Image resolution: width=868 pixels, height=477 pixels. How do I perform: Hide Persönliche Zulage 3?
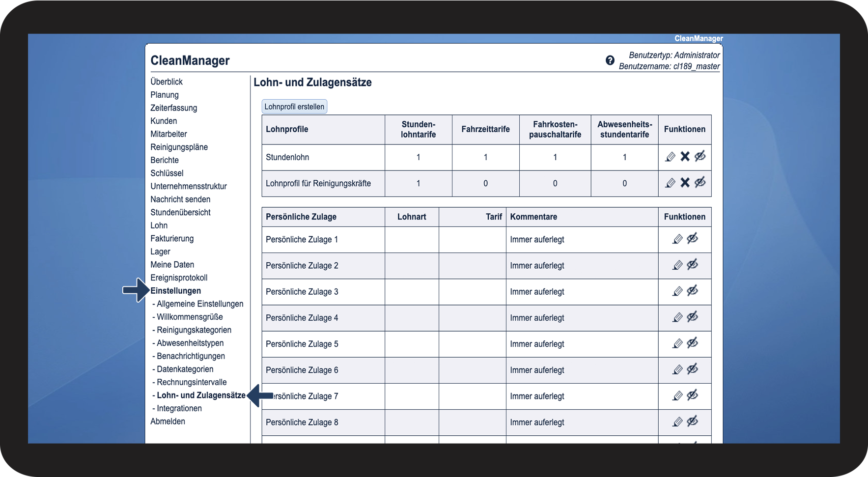coord(692,291)
